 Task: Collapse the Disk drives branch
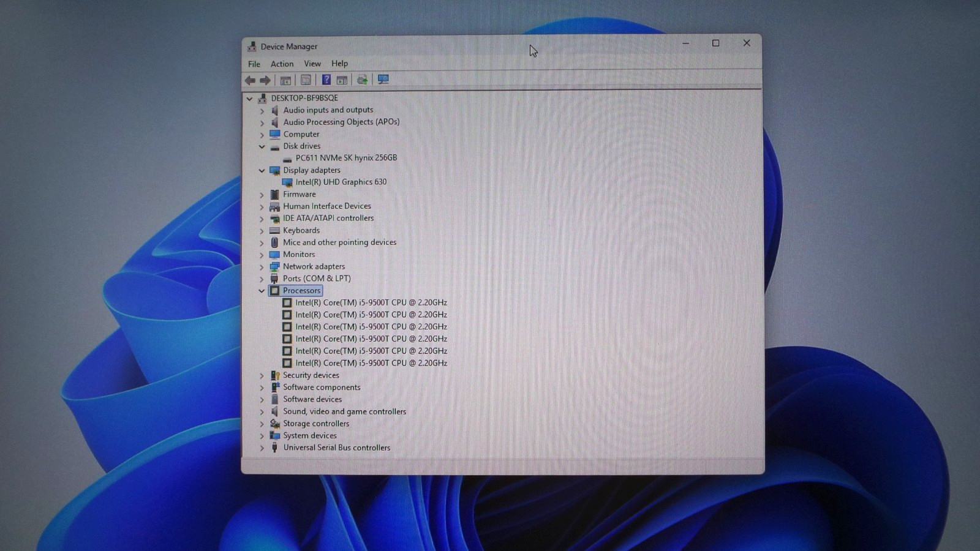(x=262, y=147)
